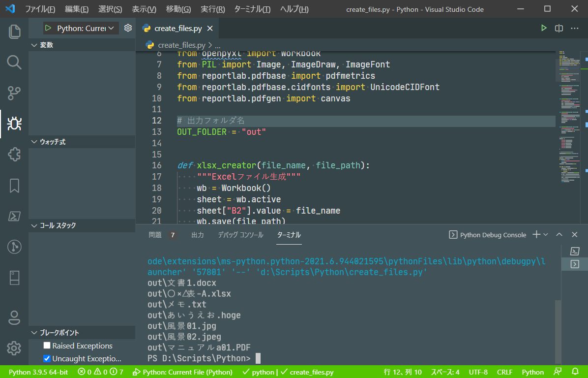Select first terminal instance in terminal list
Image resolution: width=588 pixels, height=378 pixels.
[575, 251]
